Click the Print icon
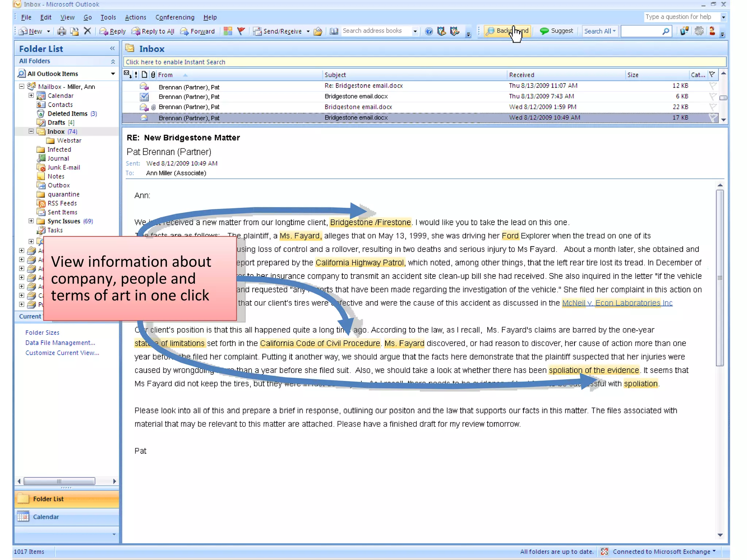747x560 pixels. pos(62,31)
